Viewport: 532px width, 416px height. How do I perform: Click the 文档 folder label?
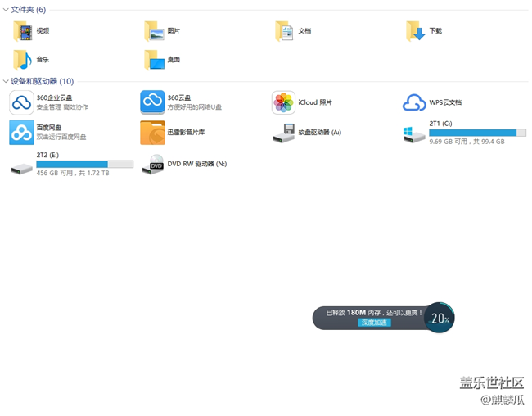304,31
